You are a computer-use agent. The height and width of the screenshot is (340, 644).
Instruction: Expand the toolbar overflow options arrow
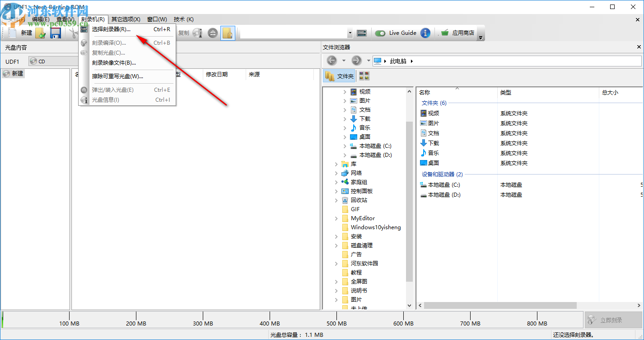(x=481, y=38)
